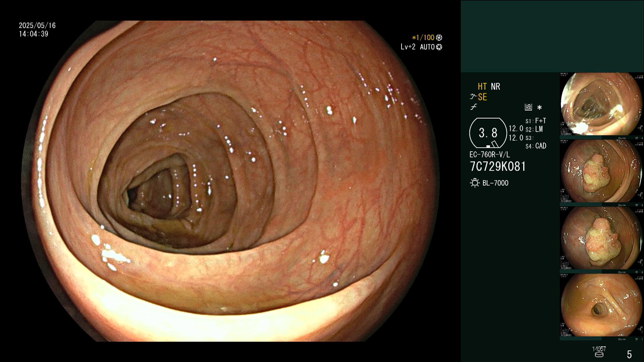Select the HT indicator
This screenshot has width=644, height=362.
click(482, 86)
